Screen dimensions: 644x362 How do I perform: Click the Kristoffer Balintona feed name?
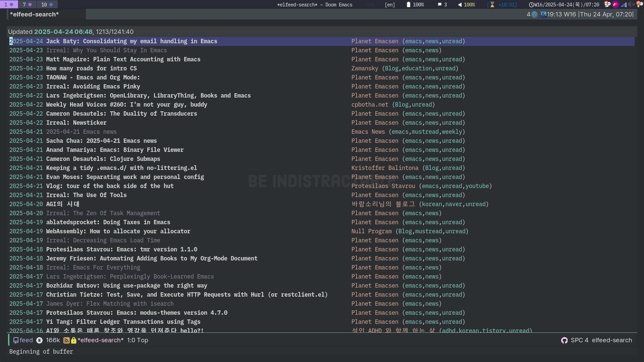(x=385, y=168)
